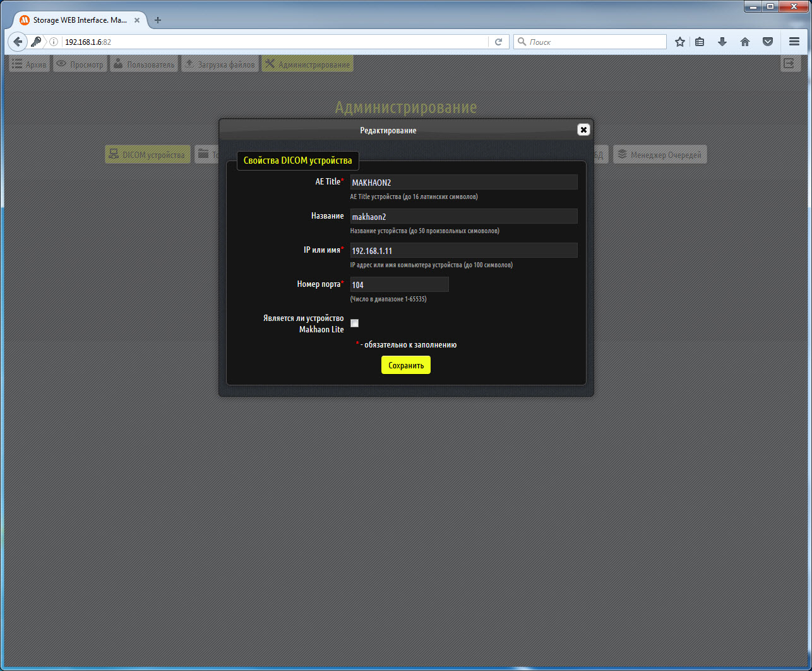
Task: Click the logout icon at page top-right
Action: tap(790, 63)
